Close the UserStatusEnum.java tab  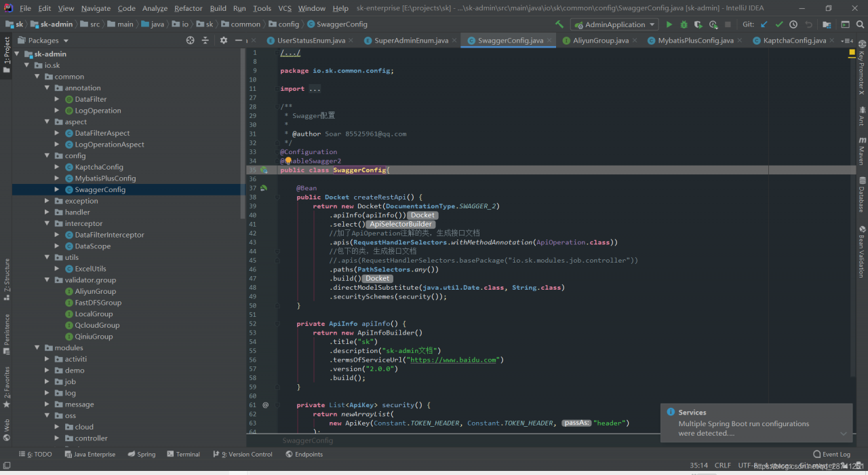[x=352, y=40]
